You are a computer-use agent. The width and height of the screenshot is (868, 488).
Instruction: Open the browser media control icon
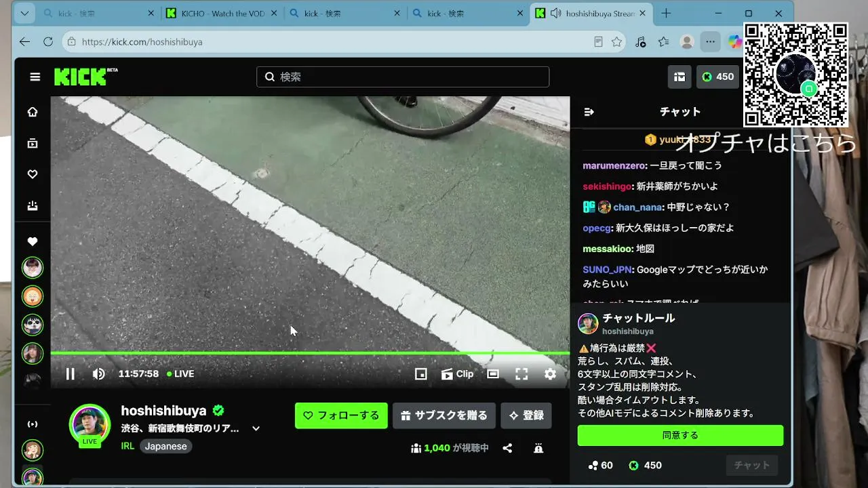point(641,42)
